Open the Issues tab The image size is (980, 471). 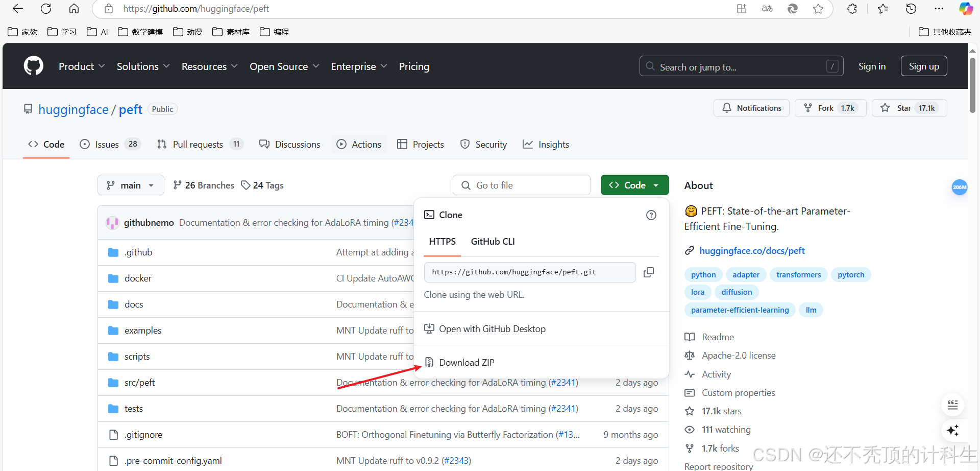pos(110,145)
